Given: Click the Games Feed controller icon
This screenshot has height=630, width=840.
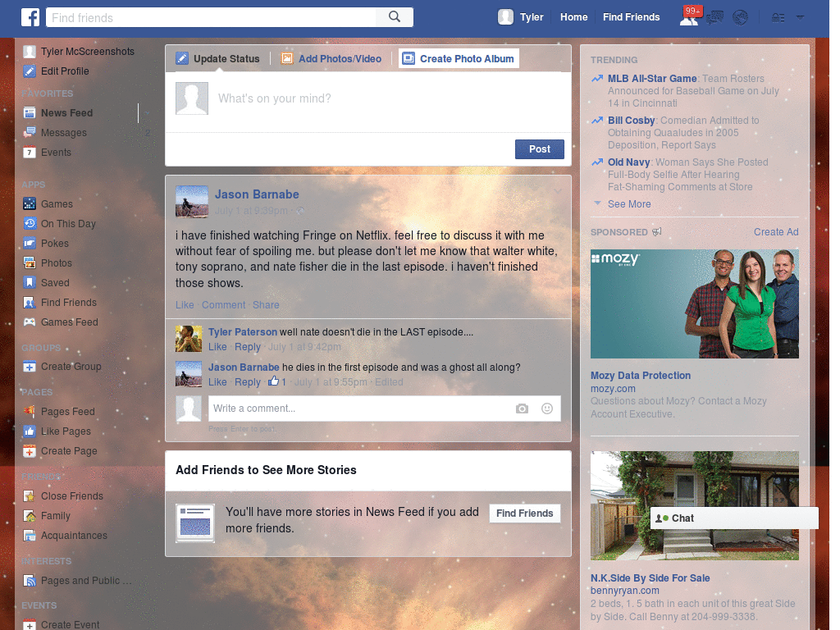Looking at the screenshot, I should click(30, 322).
